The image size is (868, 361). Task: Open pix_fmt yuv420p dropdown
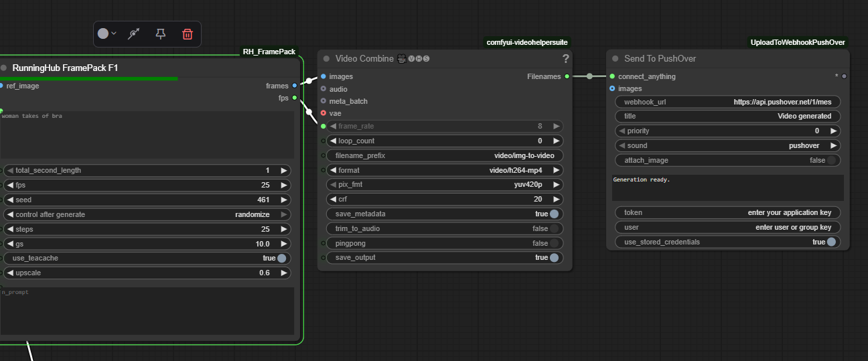pos(445,184)
